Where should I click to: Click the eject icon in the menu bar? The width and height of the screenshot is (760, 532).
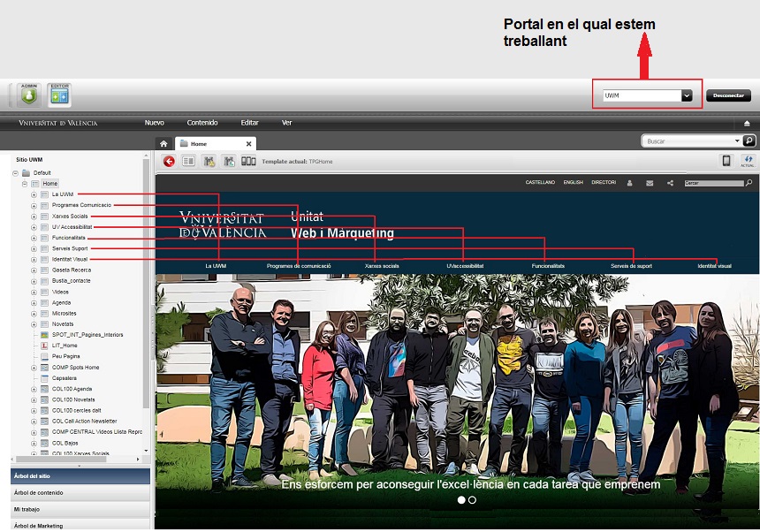(747, 123)
